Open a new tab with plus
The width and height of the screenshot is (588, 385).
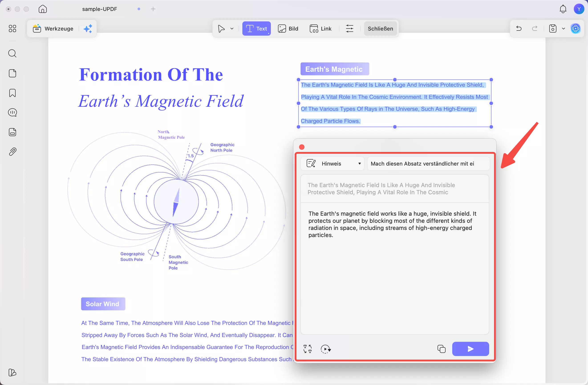(x=153, y=9)
